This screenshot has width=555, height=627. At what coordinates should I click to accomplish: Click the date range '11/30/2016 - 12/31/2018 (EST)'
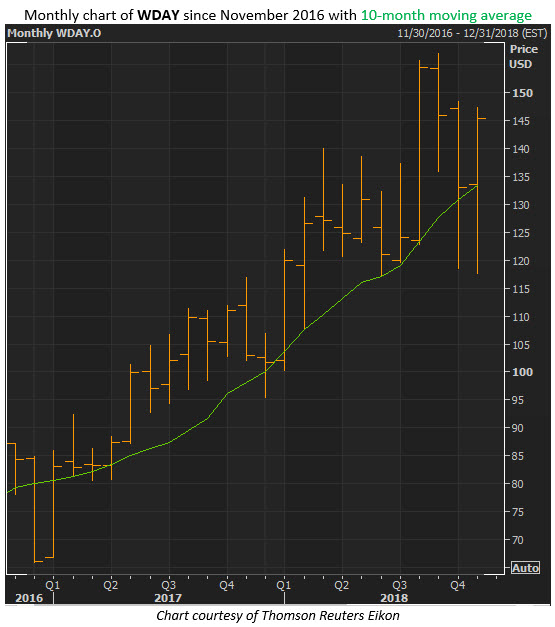pos(472,33)
